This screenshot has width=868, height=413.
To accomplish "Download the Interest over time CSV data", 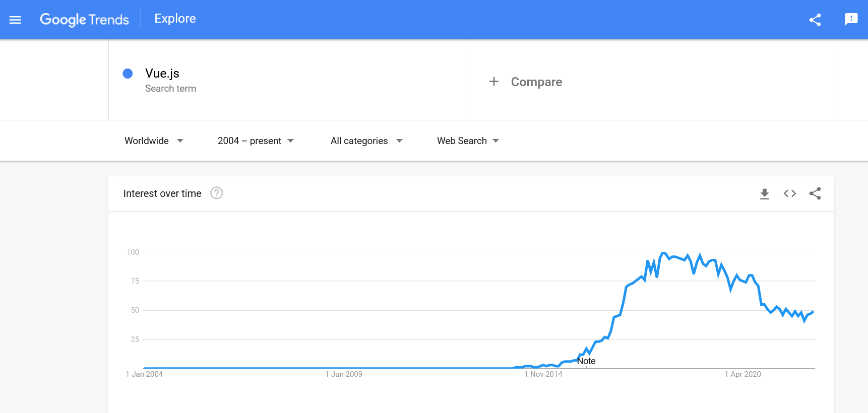I will pos(765,193).
